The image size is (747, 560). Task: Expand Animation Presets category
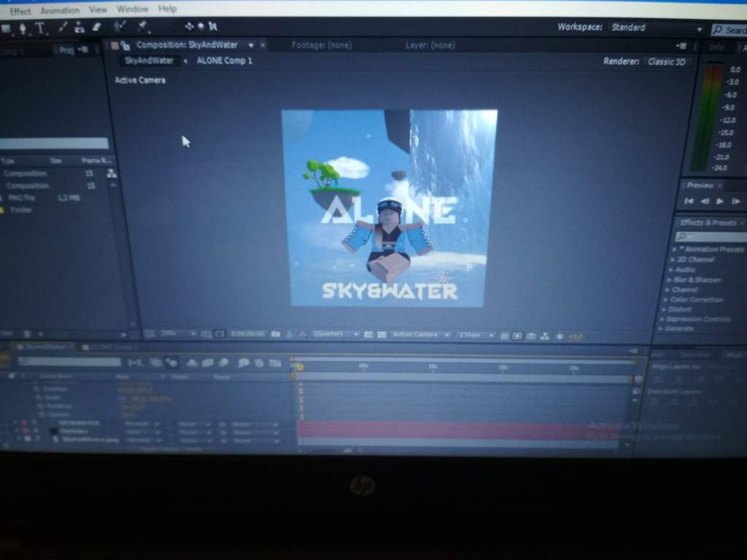pyautogui.click(x=674, y=249)
